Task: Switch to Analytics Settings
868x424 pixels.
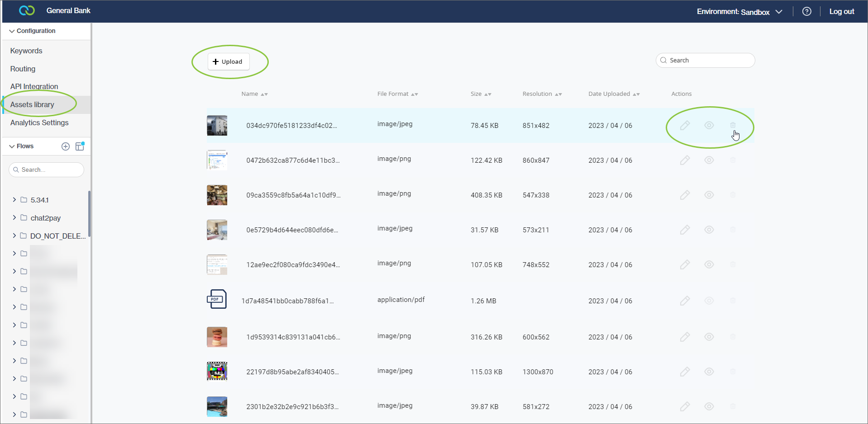Action: (x=39, y=122)
